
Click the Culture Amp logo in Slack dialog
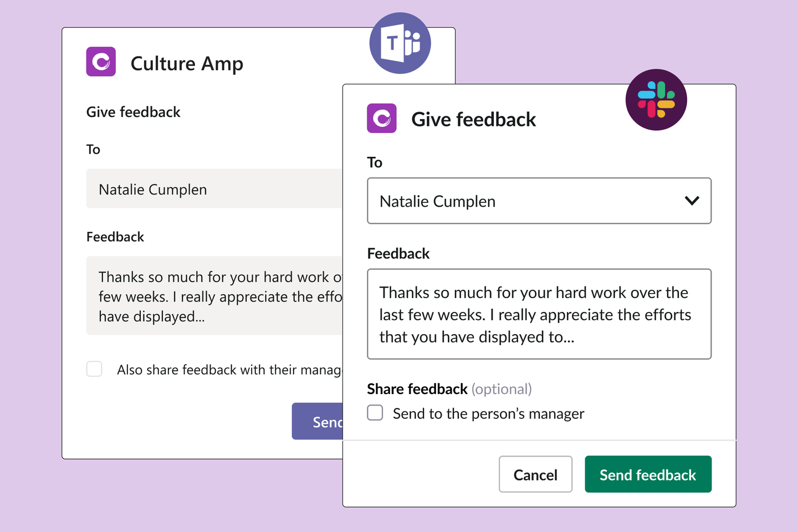pos(382,118)
